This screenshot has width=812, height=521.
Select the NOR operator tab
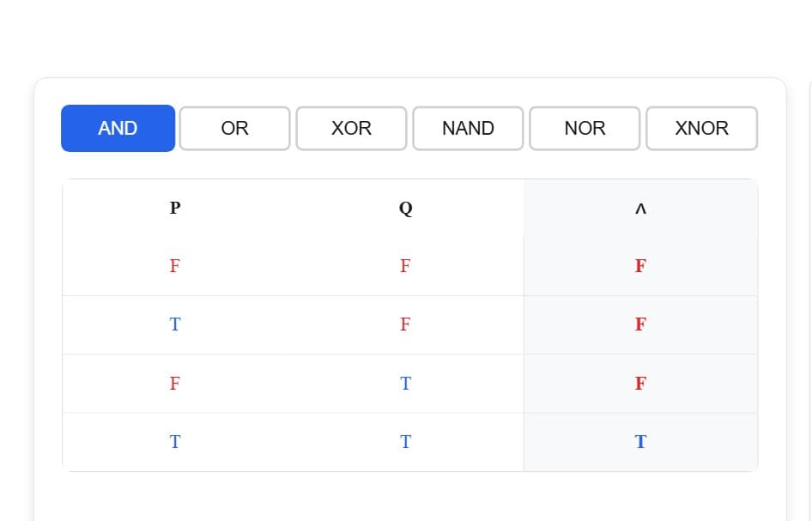click(585, 128)
